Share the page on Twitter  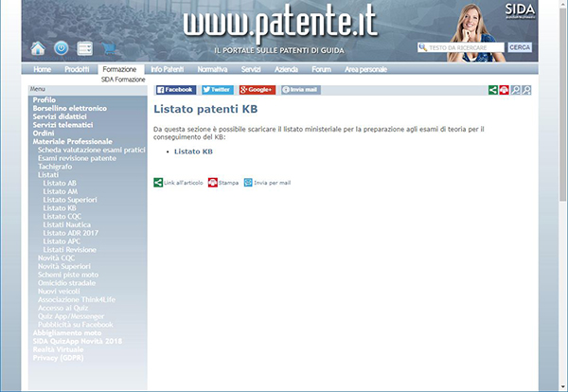click(x=217, y=90)
